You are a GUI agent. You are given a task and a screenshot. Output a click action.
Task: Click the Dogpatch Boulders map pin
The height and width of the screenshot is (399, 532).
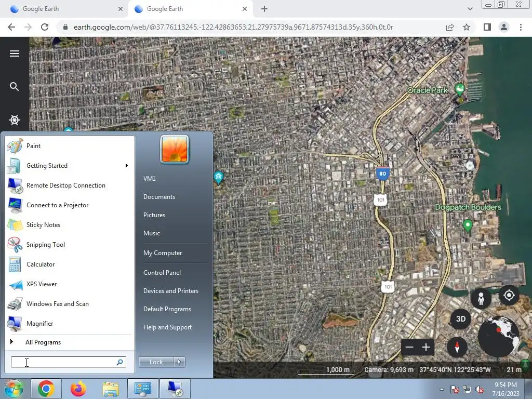[x=468, y=225]
